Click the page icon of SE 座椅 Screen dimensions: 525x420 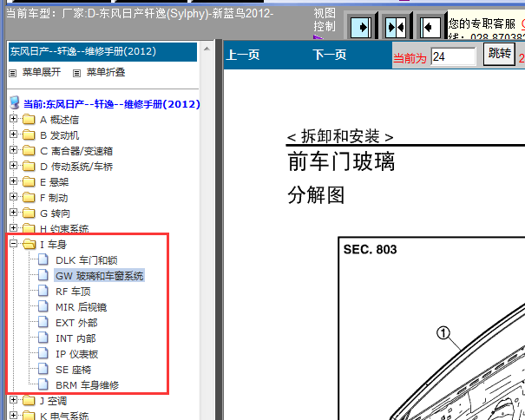point(43,369)
